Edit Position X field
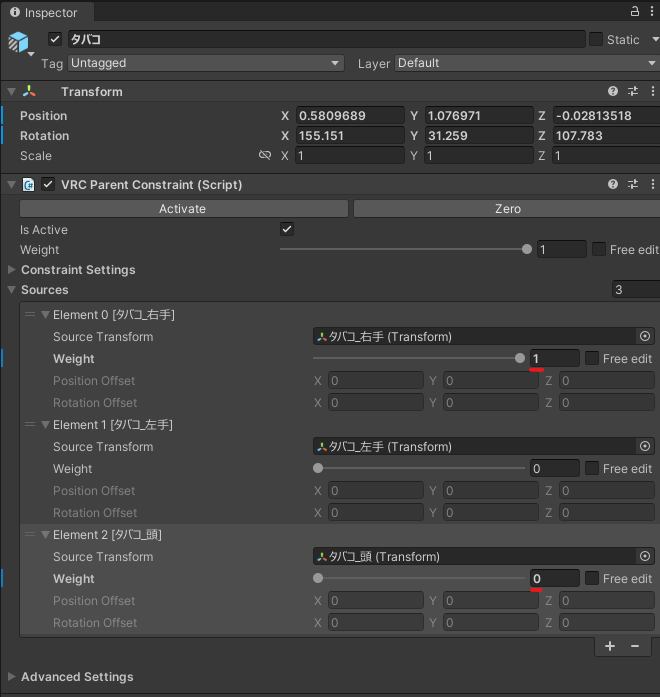660x697 pixels. [350, 116]
